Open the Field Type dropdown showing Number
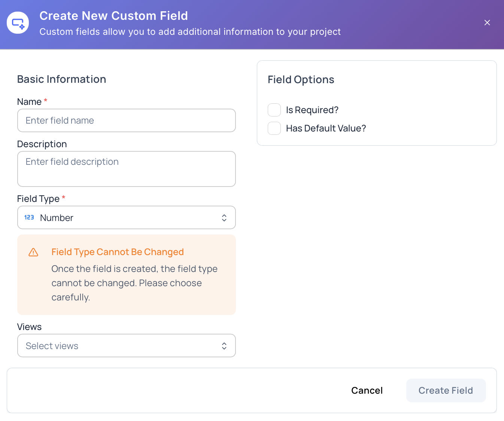 tap(127, 217)
